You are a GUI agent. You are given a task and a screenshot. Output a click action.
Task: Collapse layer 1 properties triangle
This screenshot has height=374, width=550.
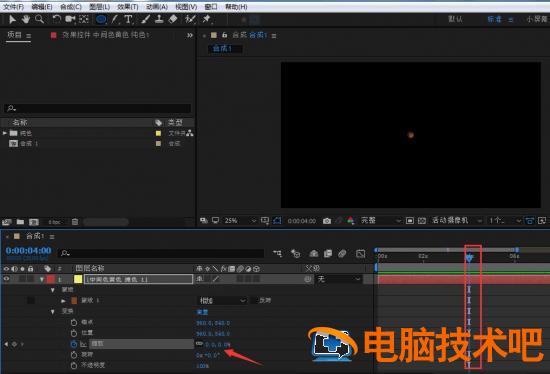[x=42, y=279]
